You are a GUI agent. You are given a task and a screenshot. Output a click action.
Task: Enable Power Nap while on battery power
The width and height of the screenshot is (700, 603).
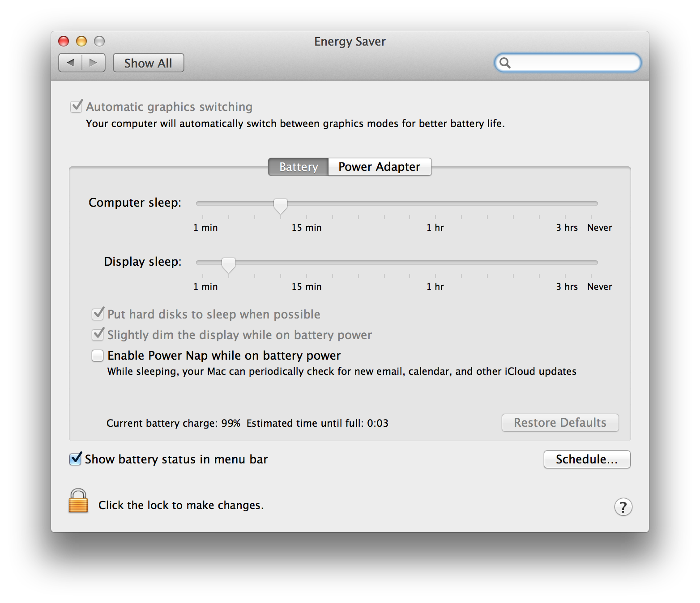pyautogui.click(x=98, y=356)
